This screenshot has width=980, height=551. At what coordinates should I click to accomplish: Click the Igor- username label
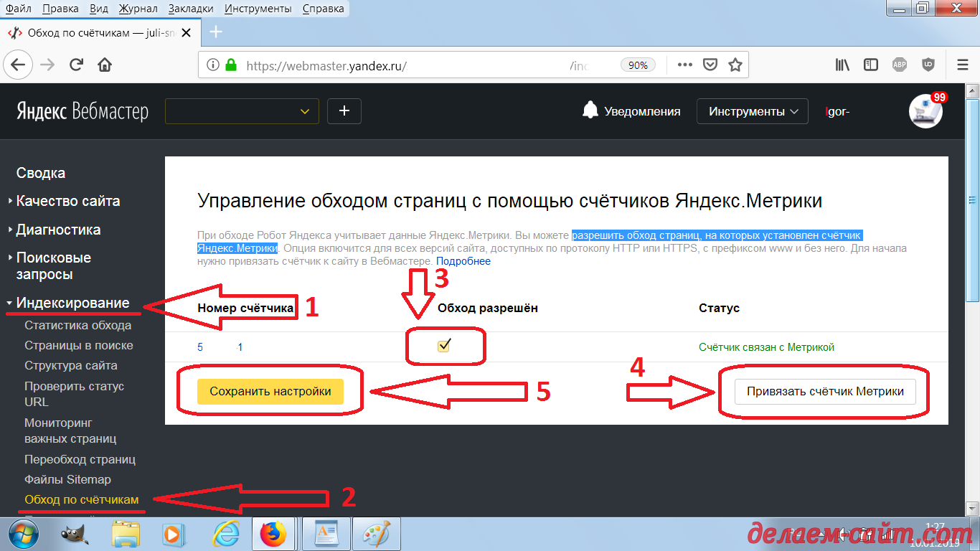(x=838, y=111)
